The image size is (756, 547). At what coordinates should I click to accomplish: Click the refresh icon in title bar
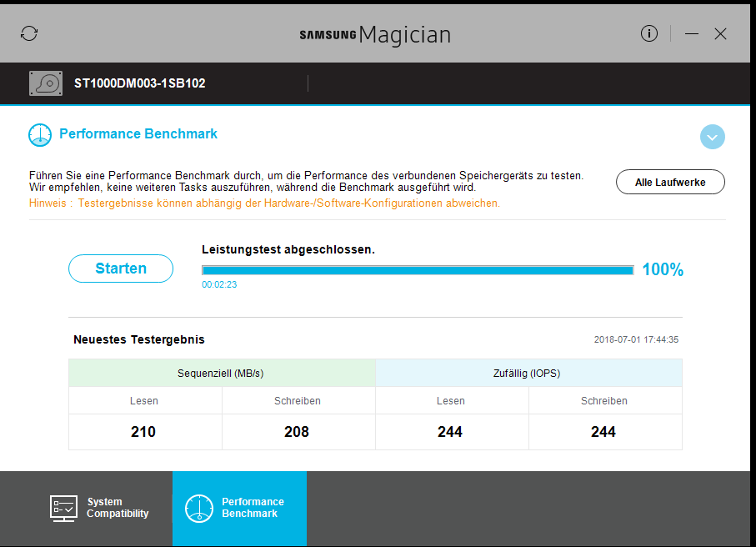29,33
